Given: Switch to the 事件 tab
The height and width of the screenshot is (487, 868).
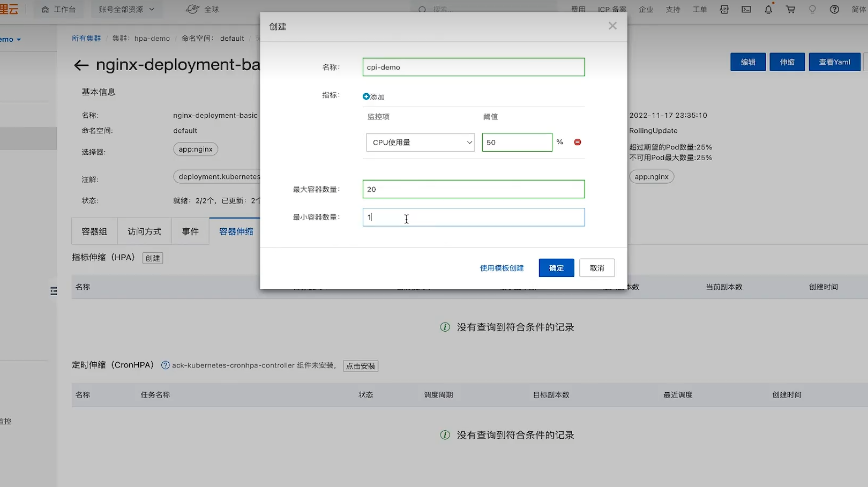Looking at the screenshot, I should [x=190, y=231].
